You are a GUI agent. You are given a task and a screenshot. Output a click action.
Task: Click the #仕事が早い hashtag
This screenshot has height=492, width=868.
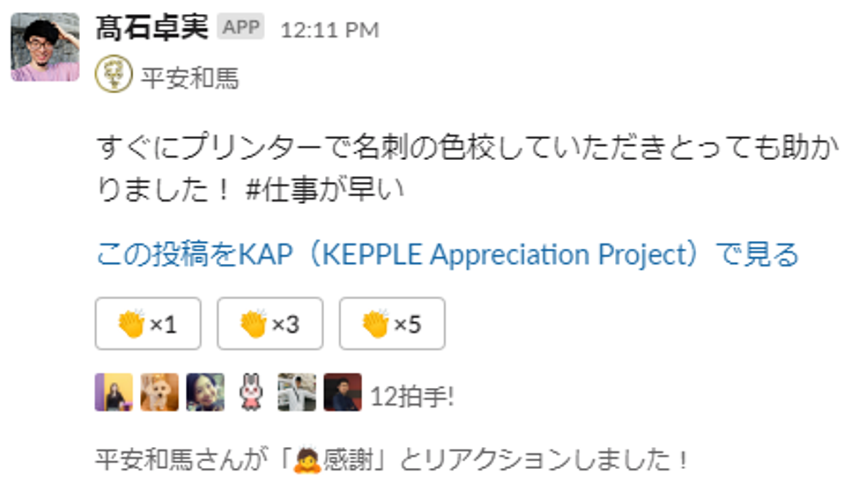324,189
